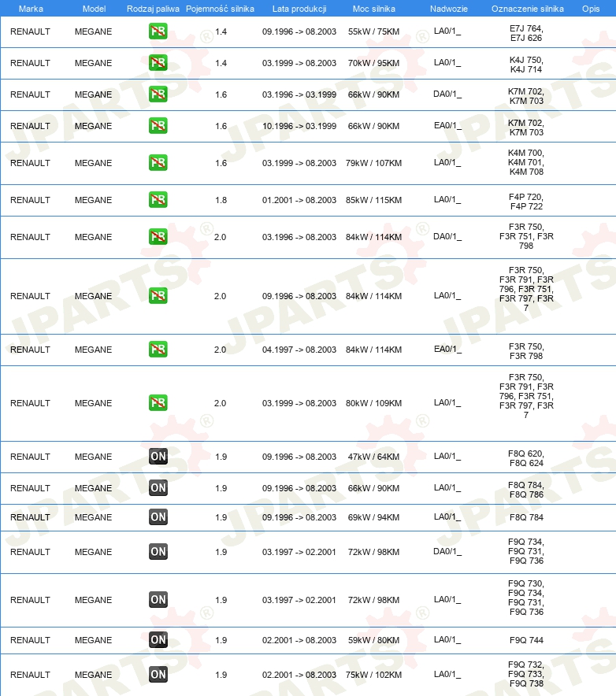The image size is (616, 696).
Task: Click the ON diesel icon in the 59kW / 80KM row
Action: [158, 639]
